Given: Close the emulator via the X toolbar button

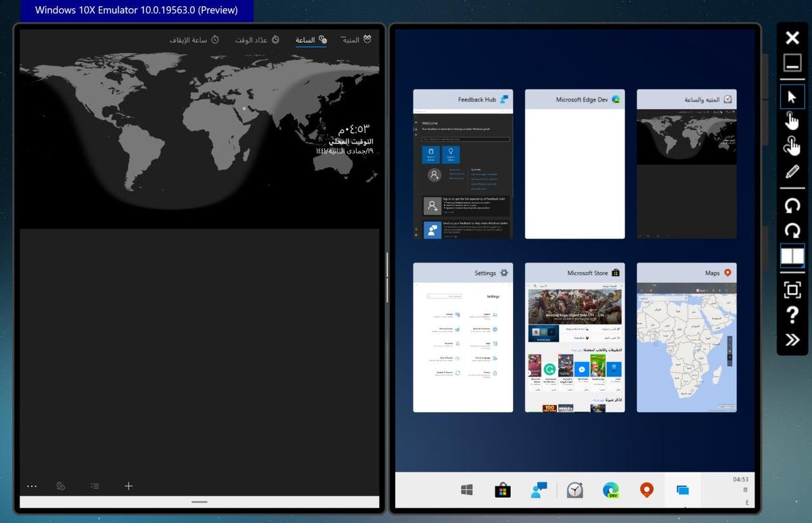Looking at the screenshot, I should 792,37.
